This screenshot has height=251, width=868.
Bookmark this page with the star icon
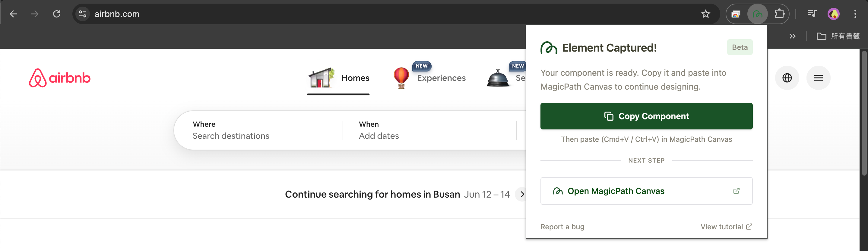coord(705,14)
